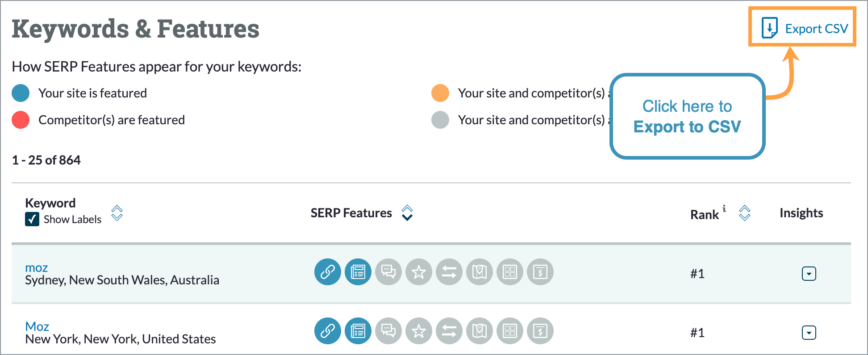868x355 pixels.
Task: Click the News SERP feature icon for moz Sydney
Action: point(358,272)
